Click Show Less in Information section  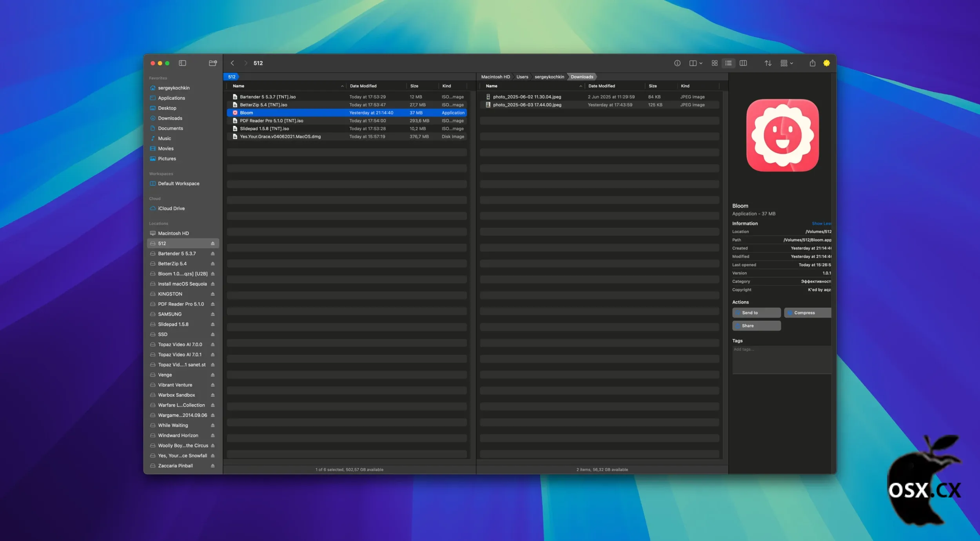(821, 224)
